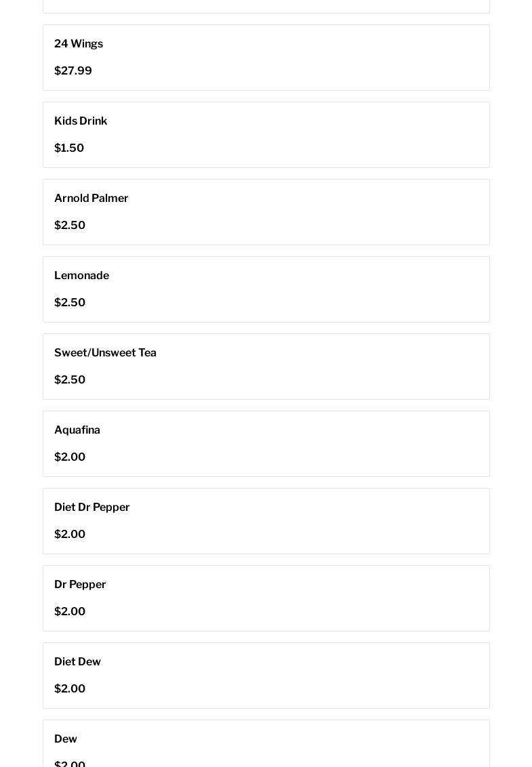Click the price under Diet Dr Pepper
This screenshot has height=767, width=532.
tap(70, 535)
